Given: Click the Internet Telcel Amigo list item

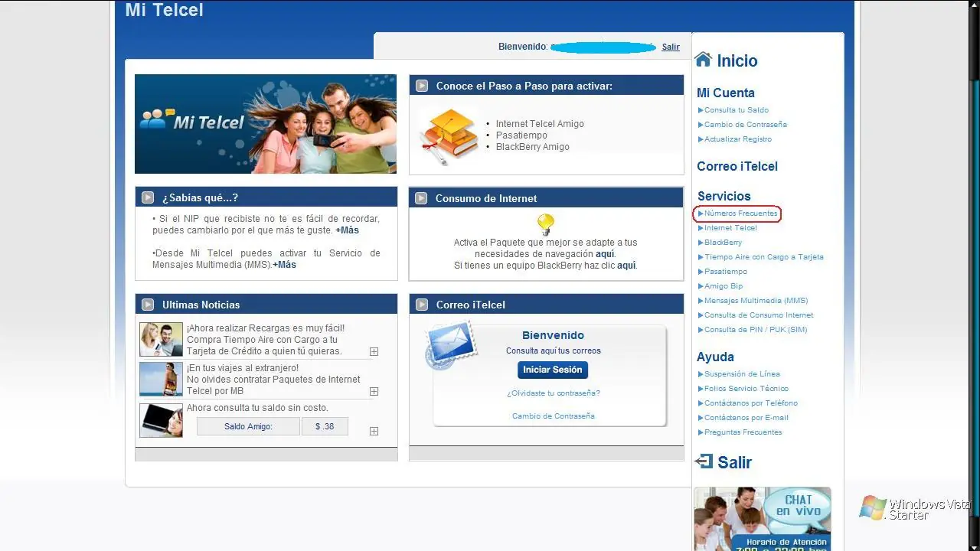Looking at the screenshot, I should 540,124.
